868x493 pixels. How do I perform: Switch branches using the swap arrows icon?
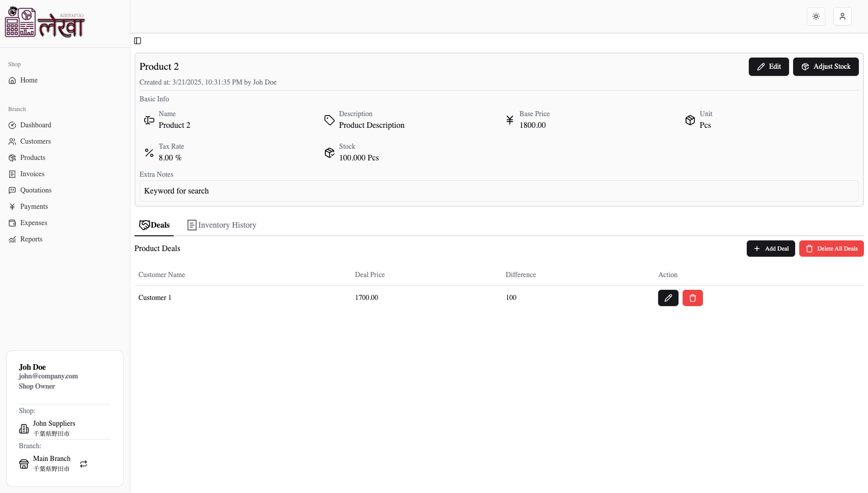click(83, 464)
